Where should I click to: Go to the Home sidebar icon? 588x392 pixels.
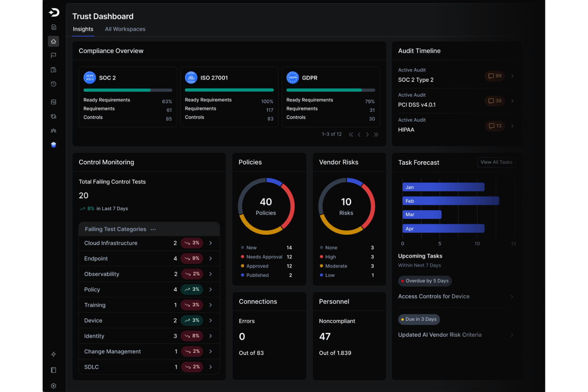[54, 41]
